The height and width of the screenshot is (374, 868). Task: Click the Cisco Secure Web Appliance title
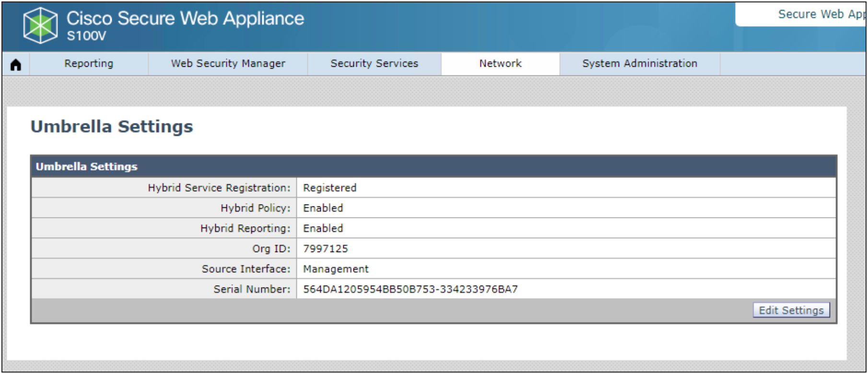185,18
